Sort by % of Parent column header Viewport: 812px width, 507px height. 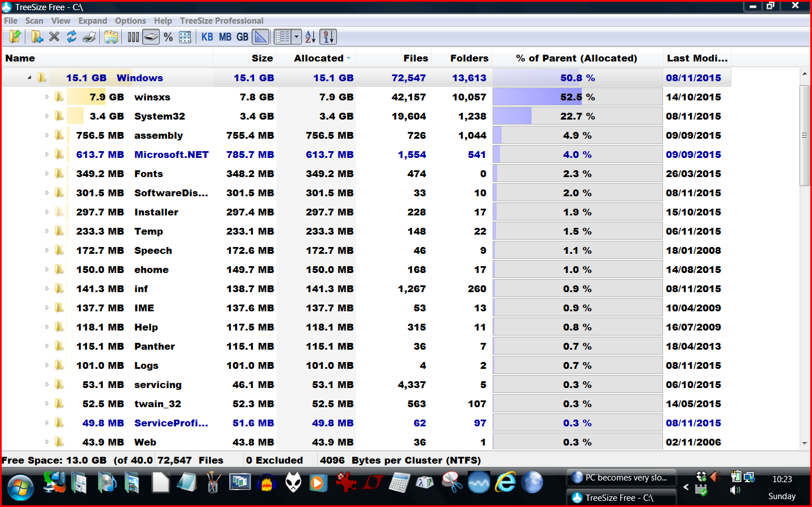[x=577, y=58]
